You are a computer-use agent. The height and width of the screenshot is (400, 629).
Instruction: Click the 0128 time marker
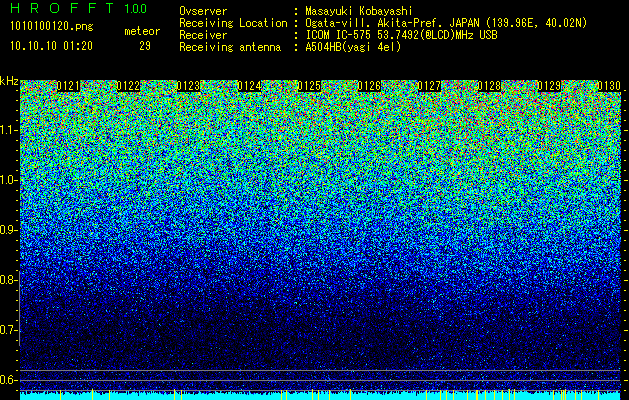click(489, 86)
